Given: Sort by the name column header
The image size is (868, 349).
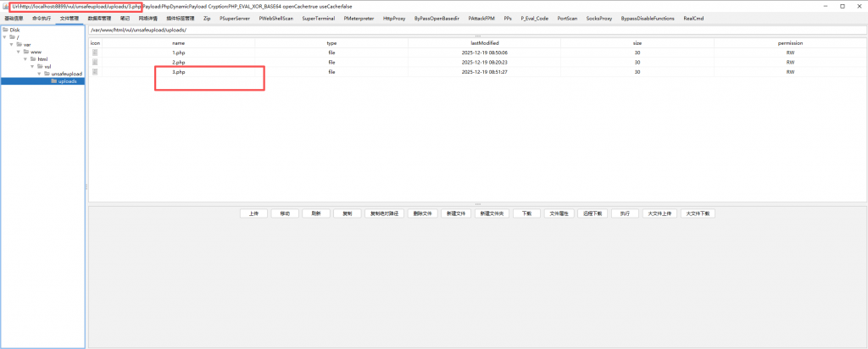Looking at the screenshot, I should 178,42.
